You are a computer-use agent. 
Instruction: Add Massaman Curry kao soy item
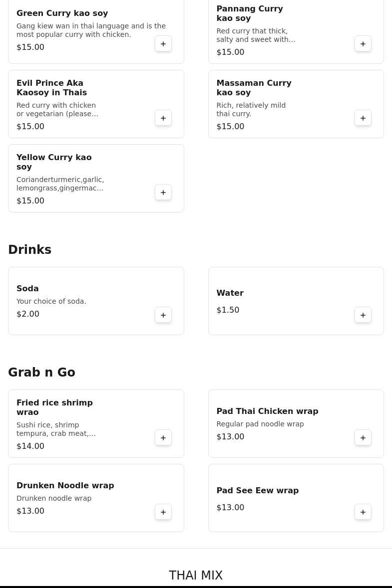click(363, 118)
